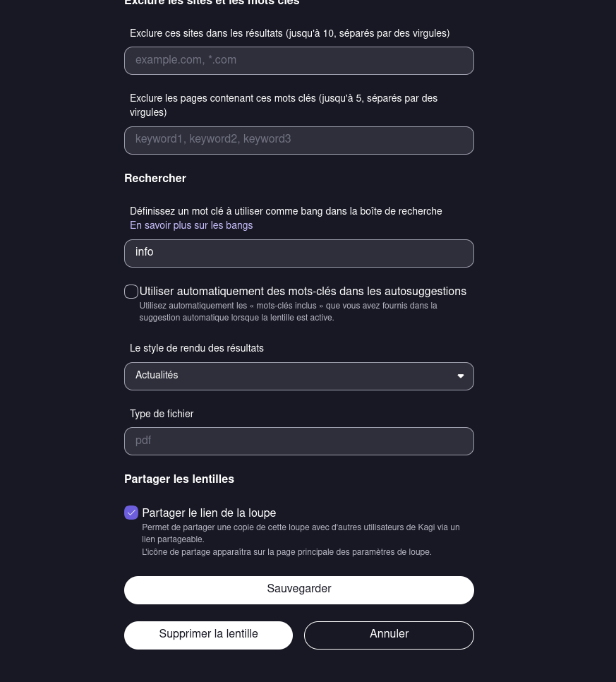This screenshot has width=616, height=682.
Task: Click the dropdown arrow in the Actualités selector
Action: click(x=461, y=376)
